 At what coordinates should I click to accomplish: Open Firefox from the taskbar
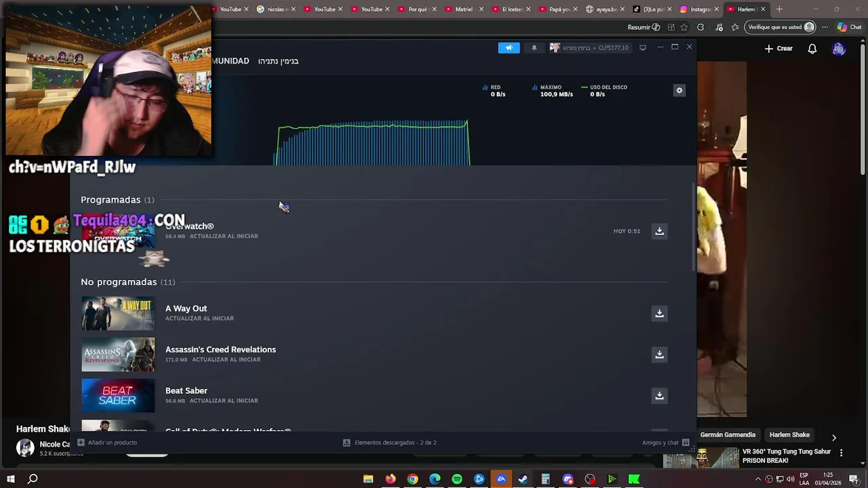(391, 479)
